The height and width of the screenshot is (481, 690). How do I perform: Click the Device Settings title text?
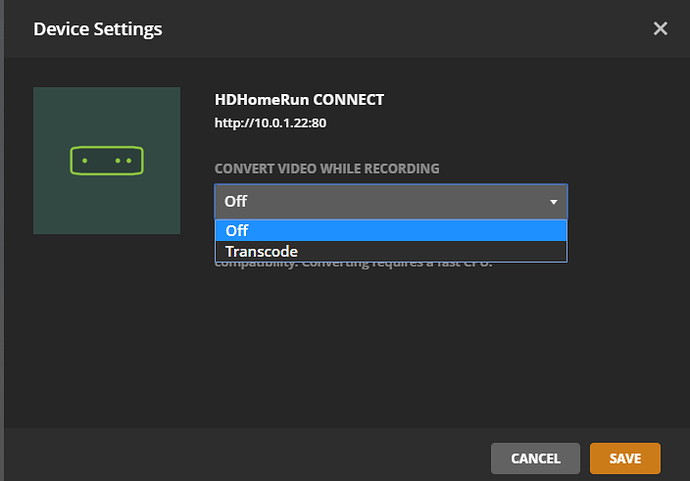coord(97,29)
